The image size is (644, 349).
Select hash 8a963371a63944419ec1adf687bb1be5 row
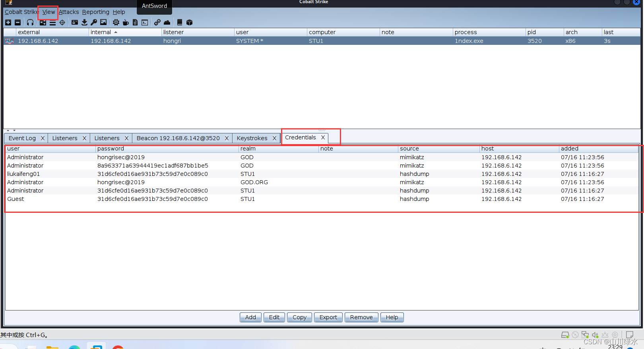[322, 166]
